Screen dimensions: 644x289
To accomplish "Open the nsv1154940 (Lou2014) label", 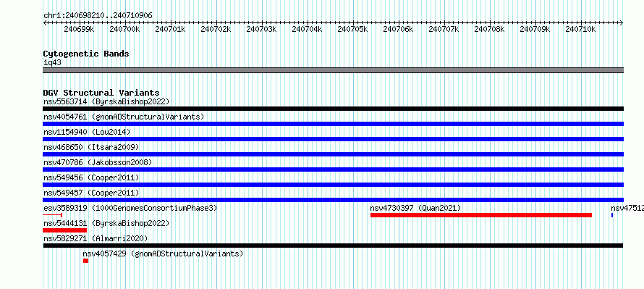I will pyautogui.click(x=87, y=132).
